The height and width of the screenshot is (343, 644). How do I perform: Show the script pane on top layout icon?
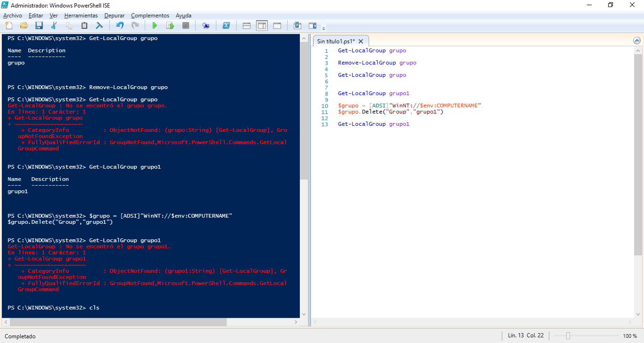pos(247,25)
